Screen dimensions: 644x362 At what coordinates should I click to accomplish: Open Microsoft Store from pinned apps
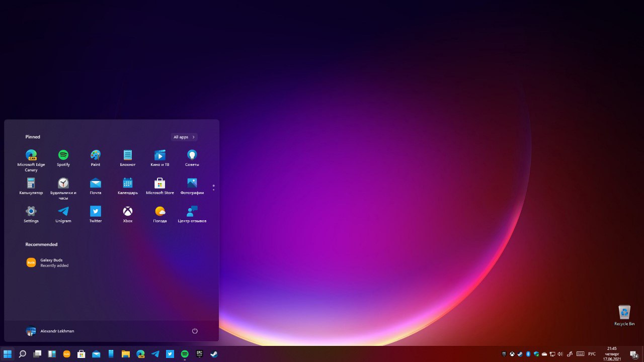point(160,186)
